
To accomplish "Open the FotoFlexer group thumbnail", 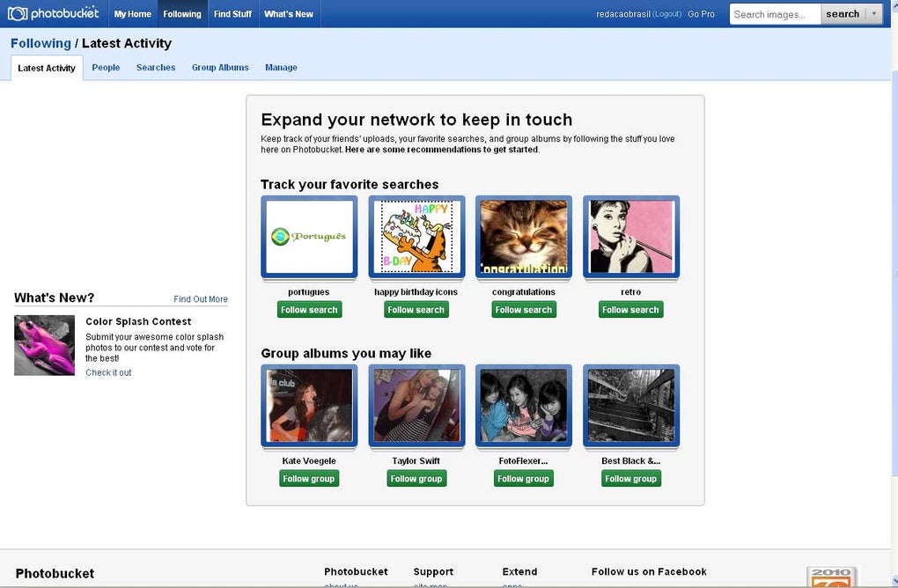I will pos(524,406).
